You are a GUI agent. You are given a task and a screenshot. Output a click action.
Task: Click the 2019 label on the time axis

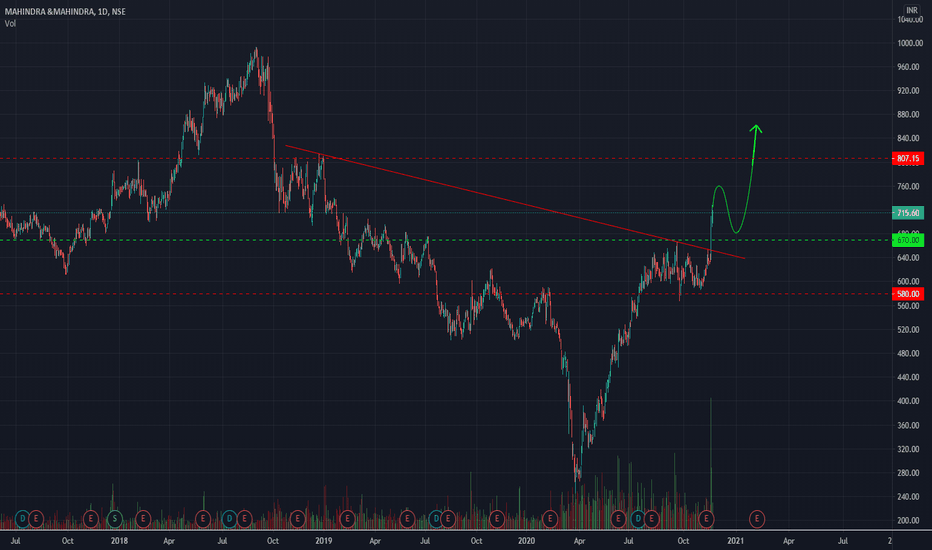323,541
